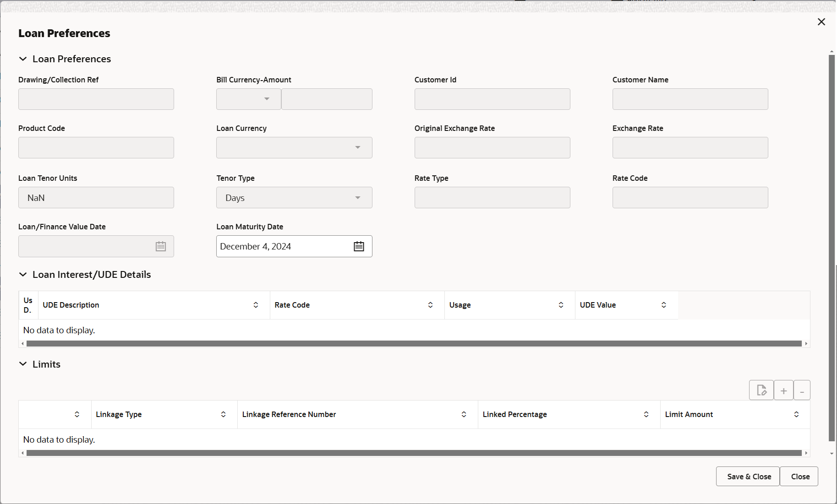This screenshot has width=837, height=504.
Task: Click the Us D. column header
Action: 28,305
